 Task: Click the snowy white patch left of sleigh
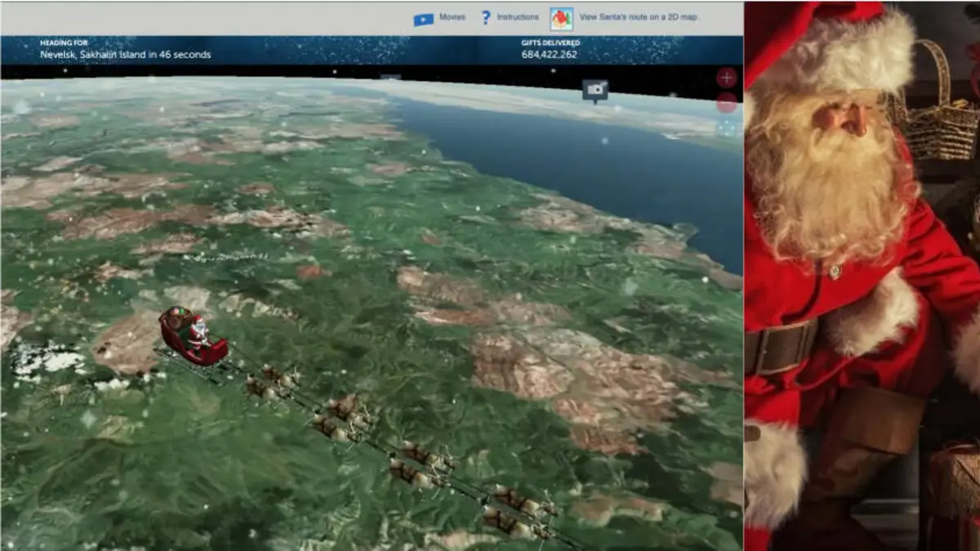[x=47, y=359]
